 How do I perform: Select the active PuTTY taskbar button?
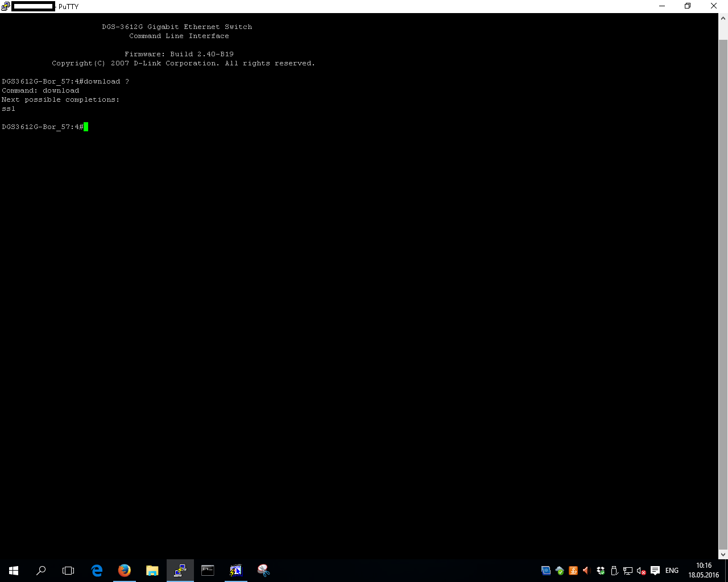point(180,571)
